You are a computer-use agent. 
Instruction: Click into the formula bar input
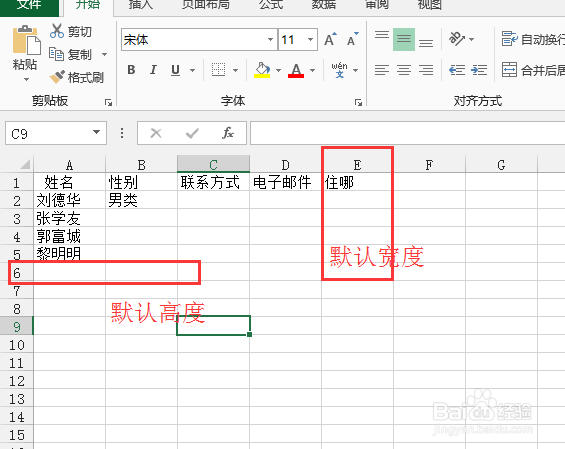click(x=408, y=133)
